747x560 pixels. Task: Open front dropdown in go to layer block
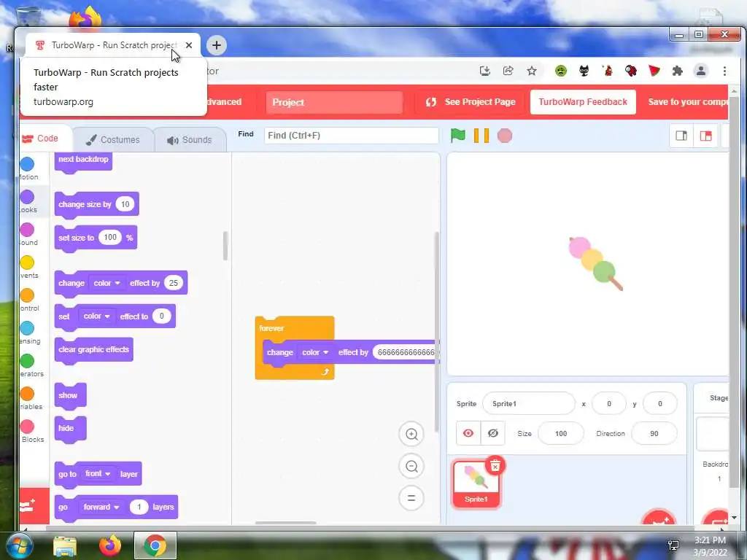pyautogui.click(x=98, y=474)
